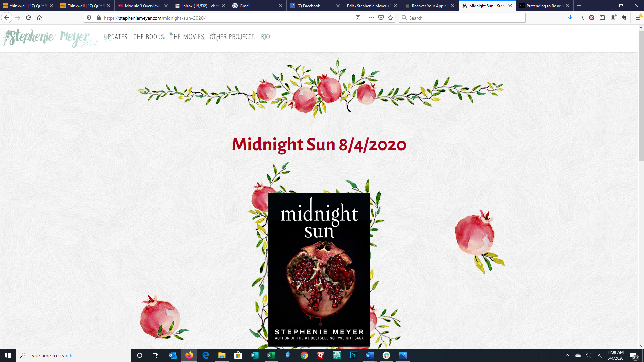
Task: Click the Firefox Search input field
Action: (465, 18)
